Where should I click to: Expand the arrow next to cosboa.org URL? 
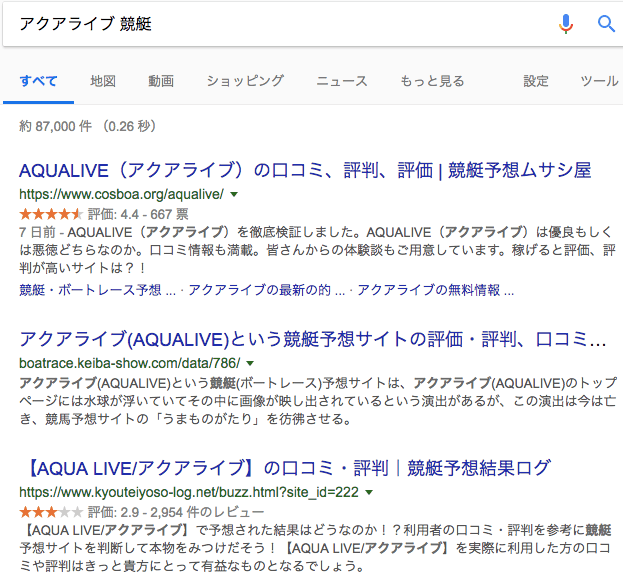(x=234, y=194)
